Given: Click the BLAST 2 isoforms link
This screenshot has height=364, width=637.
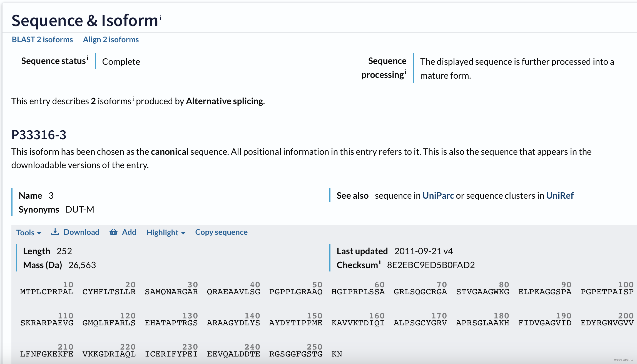Looking at the screenshot, I should point(42,39).
